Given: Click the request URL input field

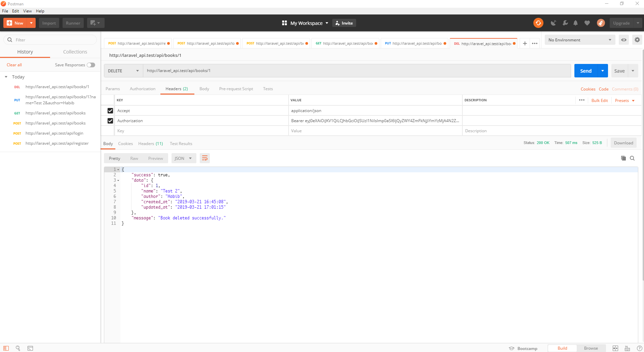Looking at the screenshot, I should [357, 71].
